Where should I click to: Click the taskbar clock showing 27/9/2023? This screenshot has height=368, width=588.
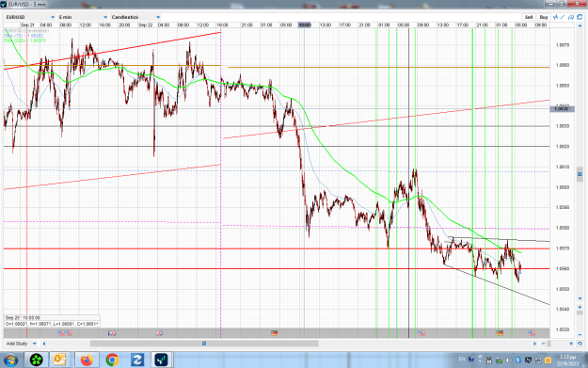(567, 360)
